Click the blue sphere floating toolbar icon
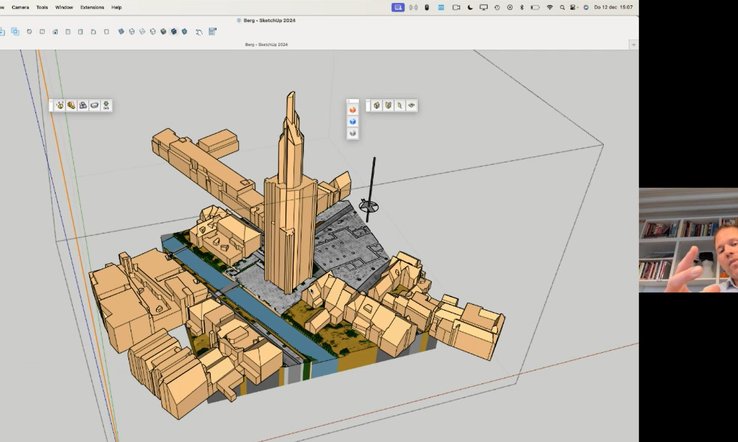 click(x=353, y=121)
